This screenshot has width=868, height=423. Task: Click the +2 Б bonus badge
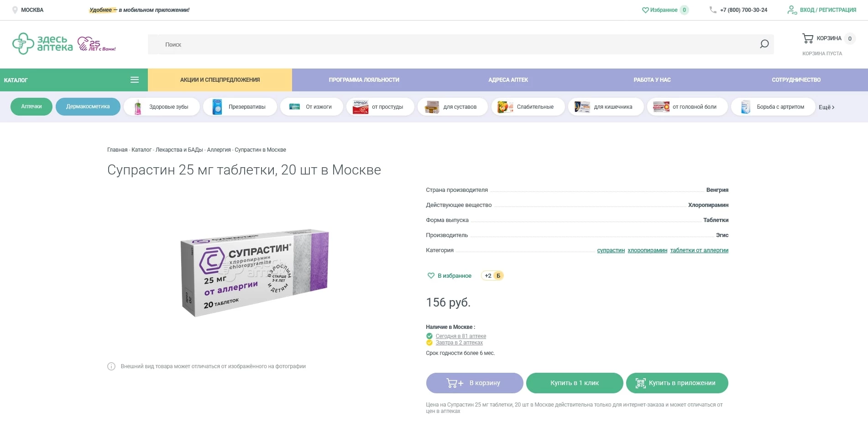(492, 276)
